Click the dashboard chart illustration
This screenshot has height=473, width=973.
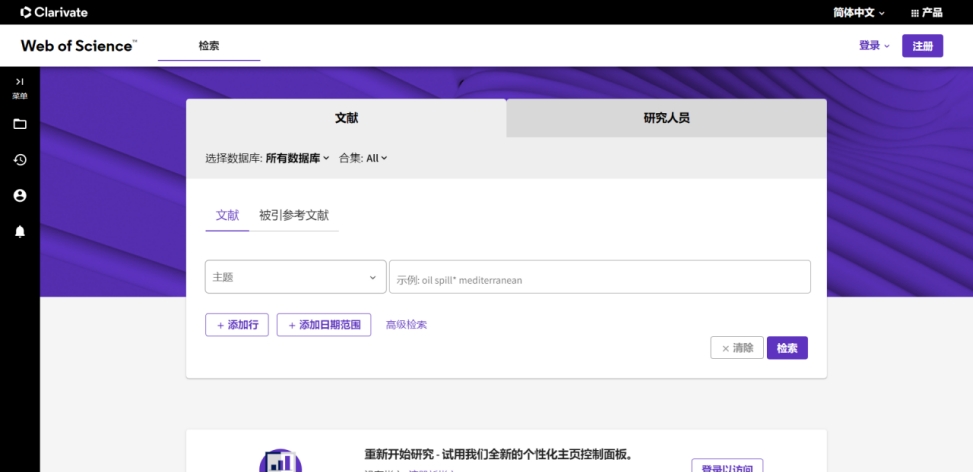280,461
